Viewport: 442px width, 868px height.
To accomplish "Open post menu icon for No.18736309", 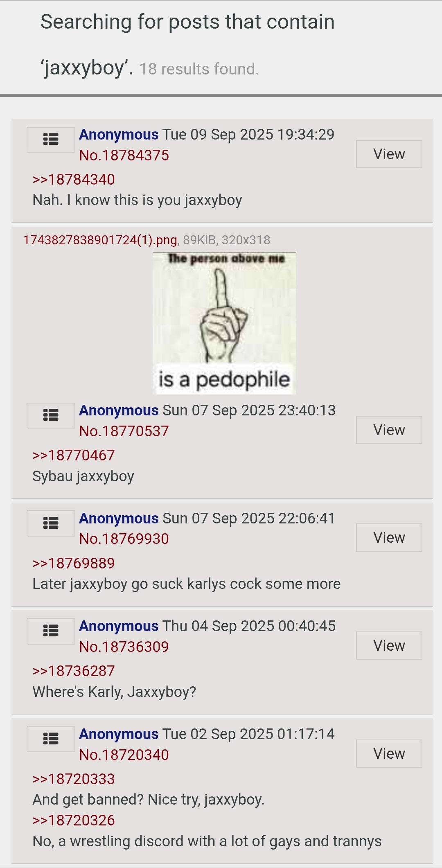I will coord(51,631).
